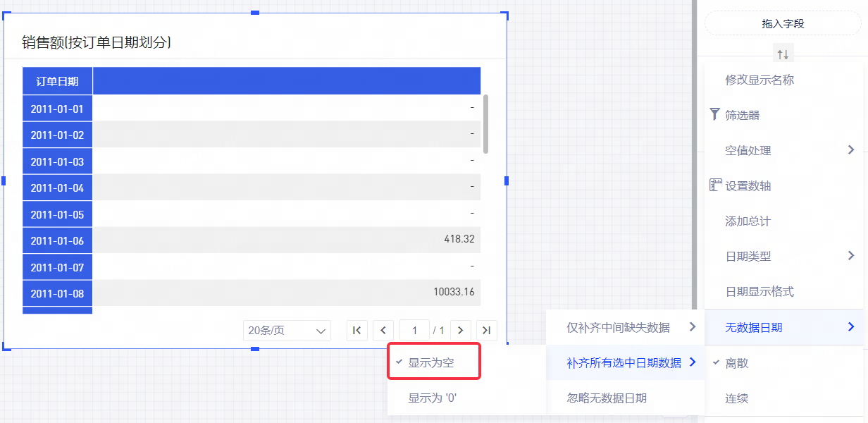Jump to last page of table
The width and height of the screenshot is (868, 423).
tap(487, 330)
